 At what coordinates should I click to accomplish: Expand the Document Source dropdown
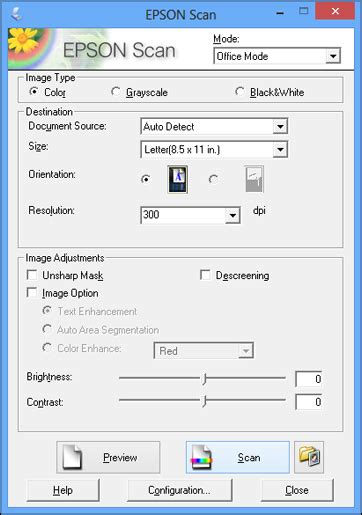214,126
